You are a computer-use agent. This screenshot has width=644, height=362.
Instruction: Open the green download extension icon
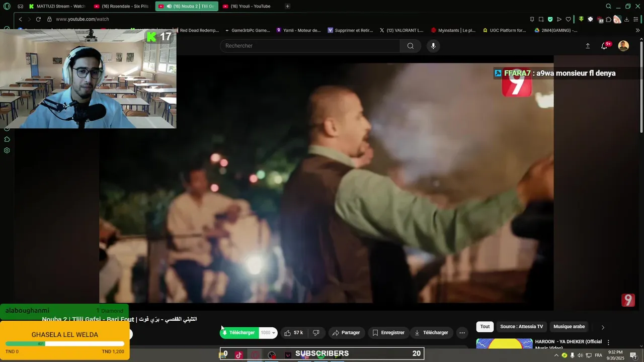tap(581, 19)
